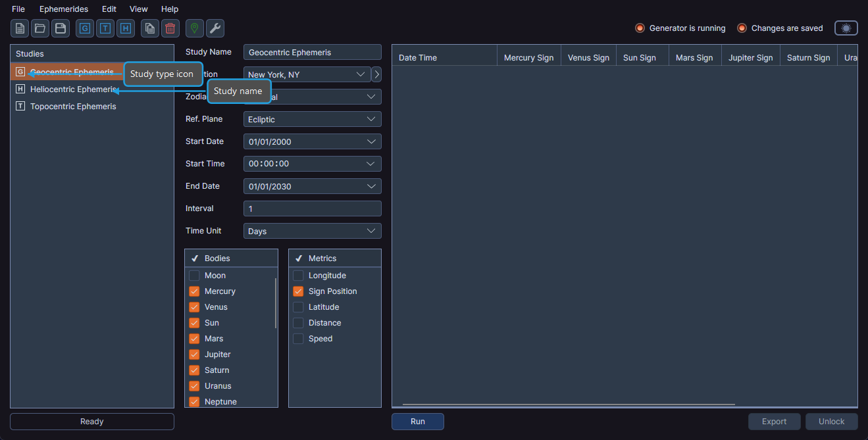Add a new Topocentric study (T icon)

point(105,28)
